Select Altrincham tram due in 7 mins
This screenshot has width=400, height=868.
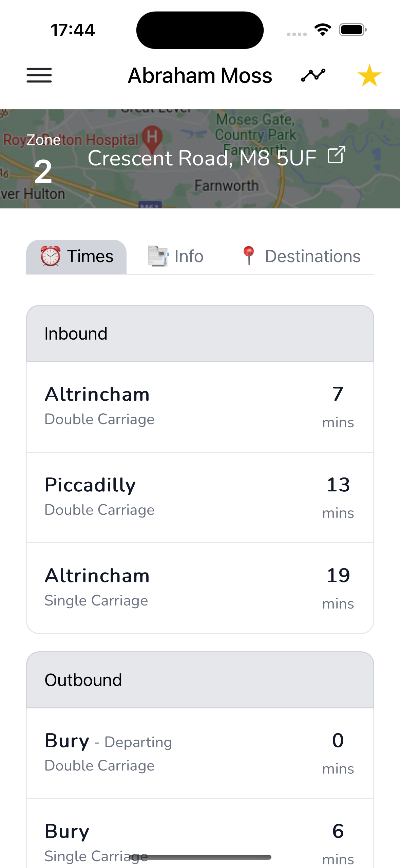coord(200,406)
